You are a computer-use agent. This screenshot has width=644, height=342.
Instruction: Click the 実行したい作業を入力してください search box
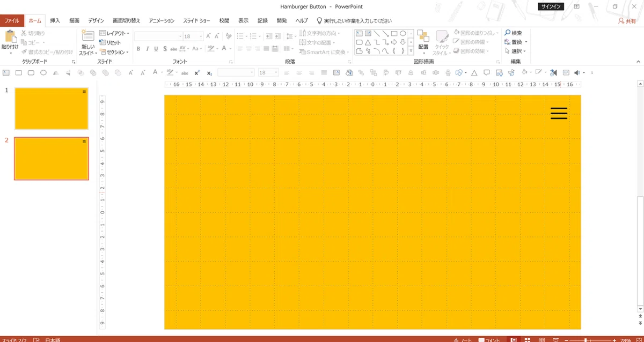click(354, 21)
